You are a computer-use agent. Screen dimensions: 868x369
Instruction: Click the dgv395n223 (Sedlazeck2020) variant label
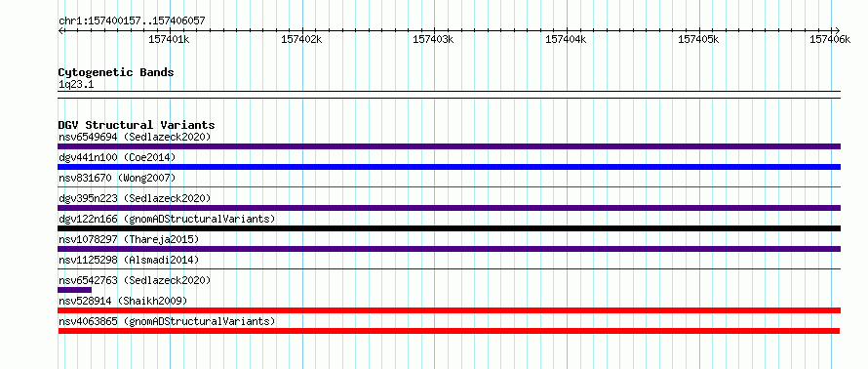click(x=135, y=198)
